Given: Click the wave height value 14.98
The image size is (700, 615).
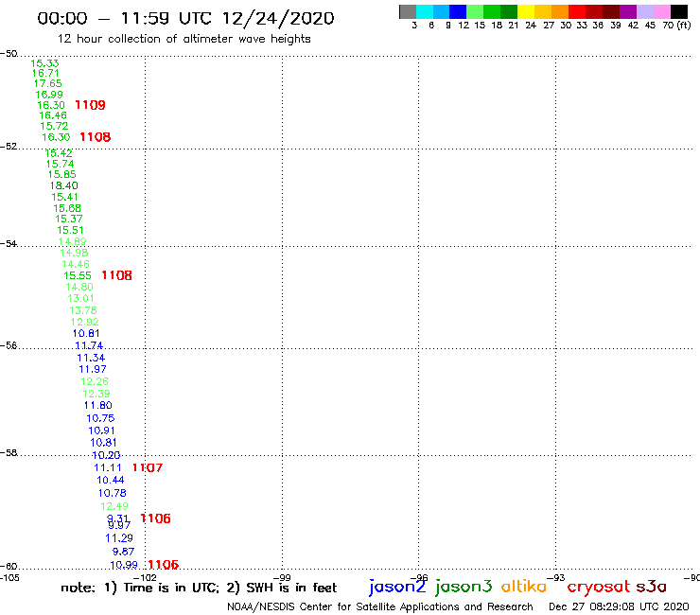Looking at the screenshot, I should pyautogui.click(x=74, y=254).
